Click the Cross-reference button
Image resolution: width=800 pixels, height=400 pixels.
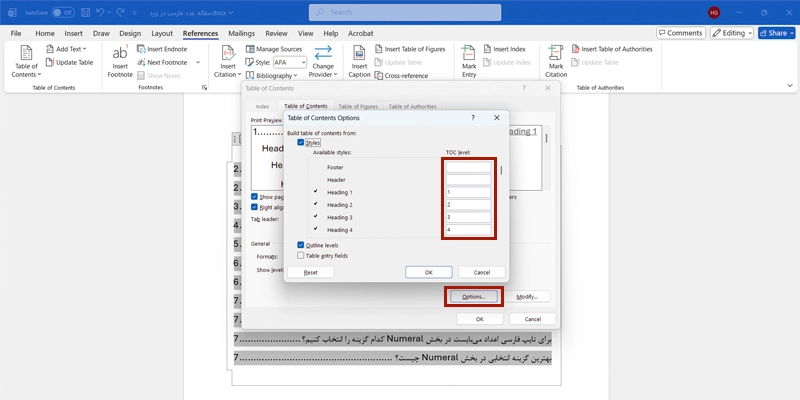[401, 76]
